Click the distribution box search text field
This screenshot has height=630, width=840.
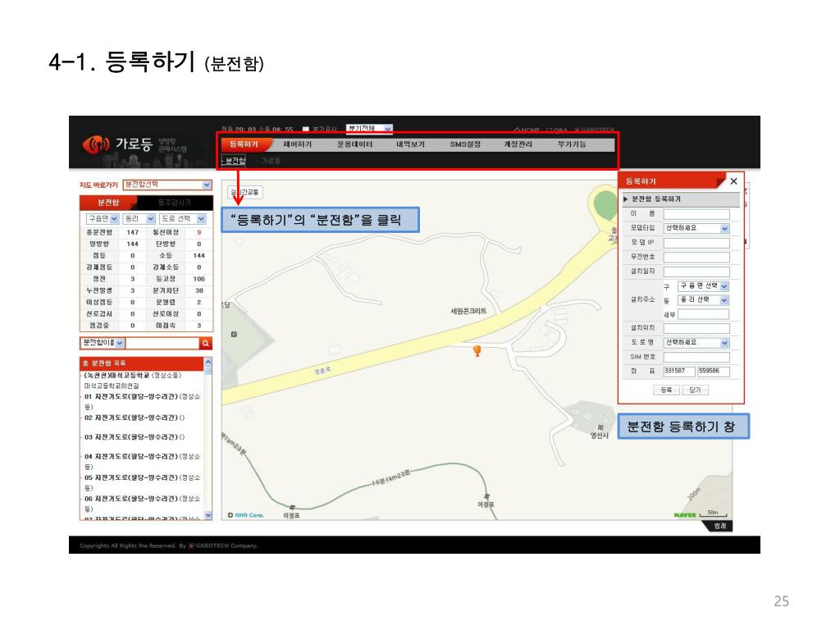coord(162,344)
